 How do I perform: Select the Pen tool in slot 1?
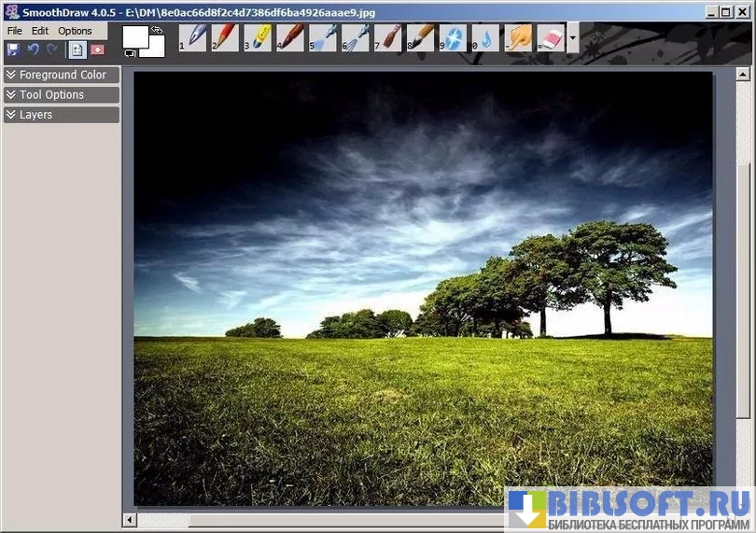pyautogui.click(x=194, y=37)
